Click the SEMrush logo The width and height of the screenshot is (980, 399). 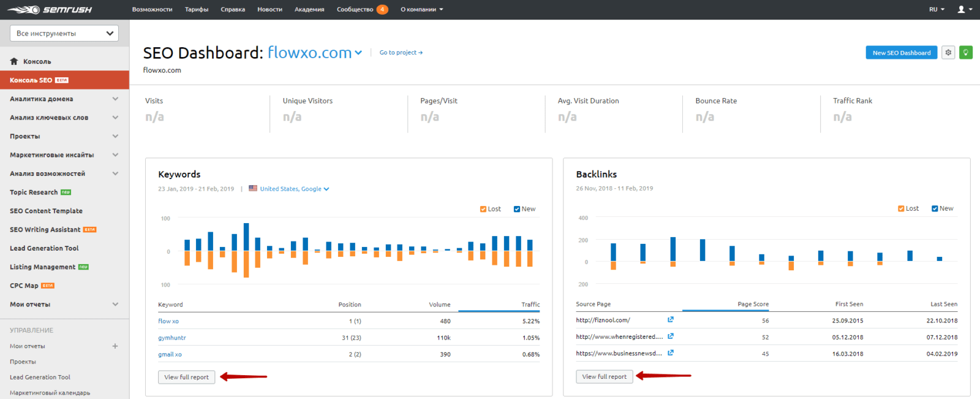point(49,9)
